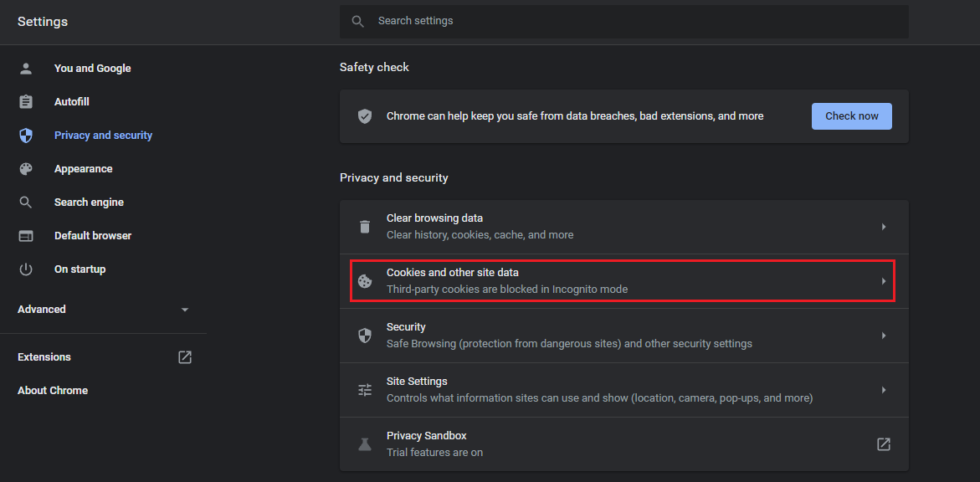Screen dimensions: 980x482
Task: Select the About Chrome menu item
Action: point(52,390)
